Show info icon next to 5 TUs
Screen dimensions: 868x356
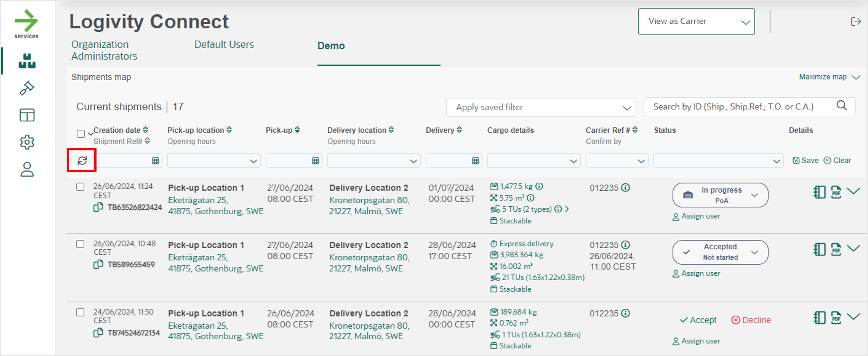click(x=558, y=209)
